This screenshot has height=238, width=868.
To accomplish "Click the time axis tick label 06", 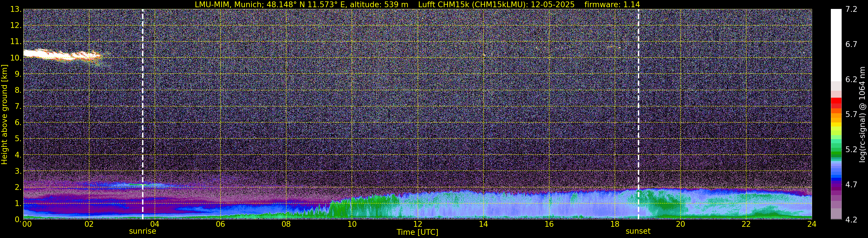I will tap(220, 224).
